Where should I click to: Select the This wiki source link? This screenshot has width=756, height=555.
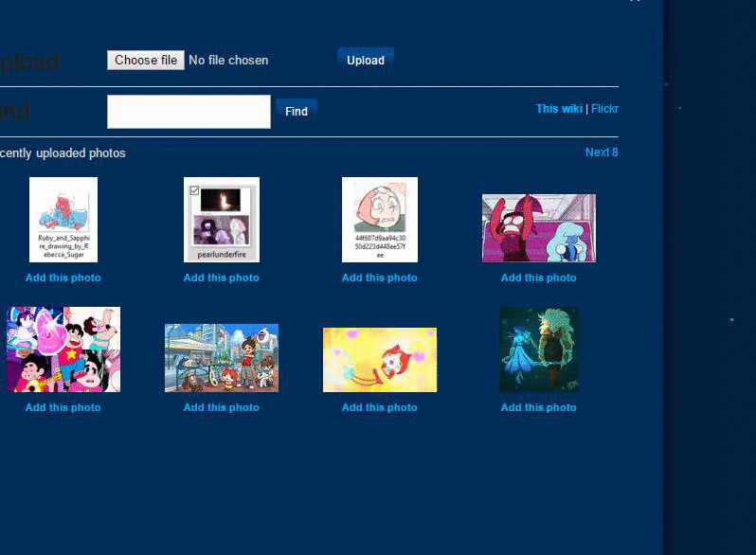559,109
